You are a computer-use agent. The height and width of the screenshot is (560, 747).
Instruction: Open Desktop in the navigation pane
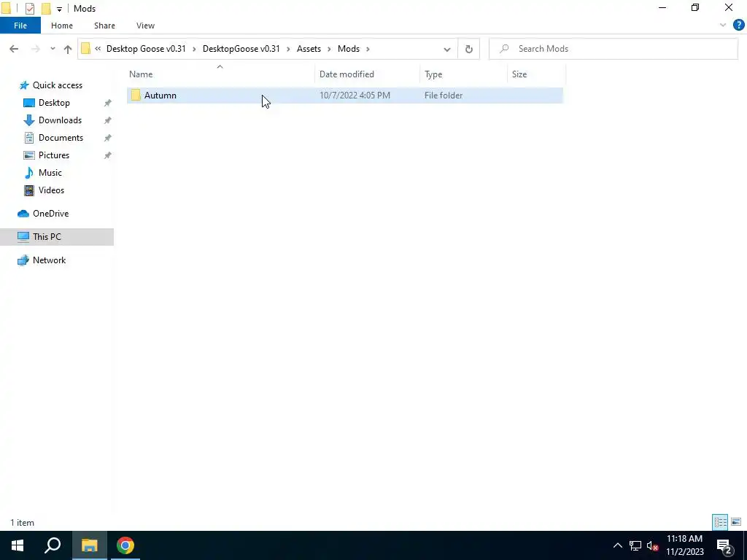tap(54, 103)
